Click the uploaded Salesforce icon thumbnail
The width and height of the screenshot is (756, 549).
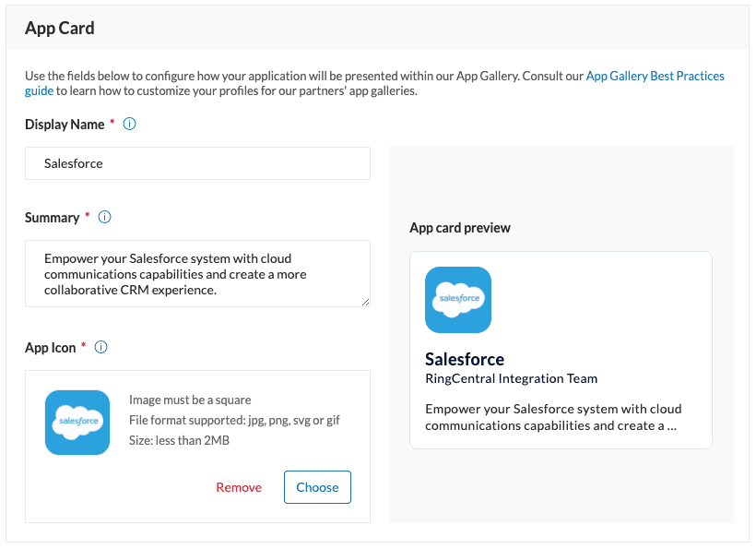(x=77, y=423)
